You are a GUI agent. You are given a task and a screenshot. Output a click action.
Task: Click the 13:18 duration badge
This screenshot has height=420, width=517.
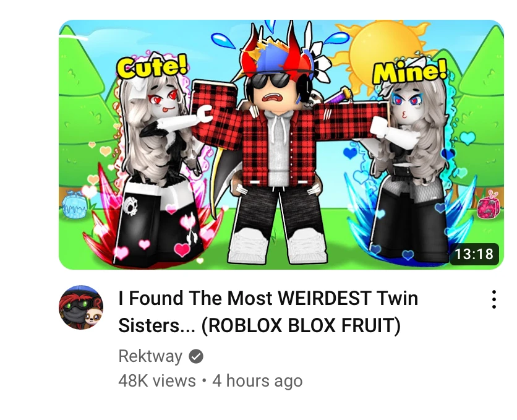click(474, 254)
